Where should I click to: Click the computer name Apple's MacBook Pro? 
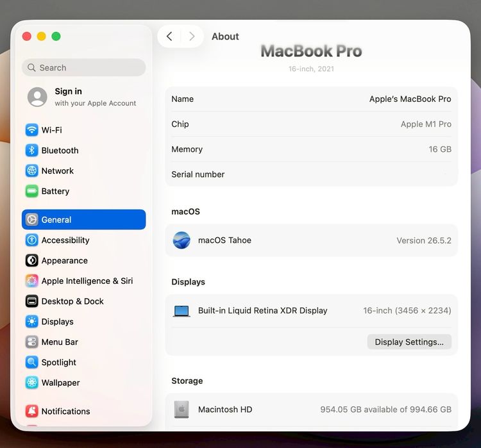tap(410, 99)
